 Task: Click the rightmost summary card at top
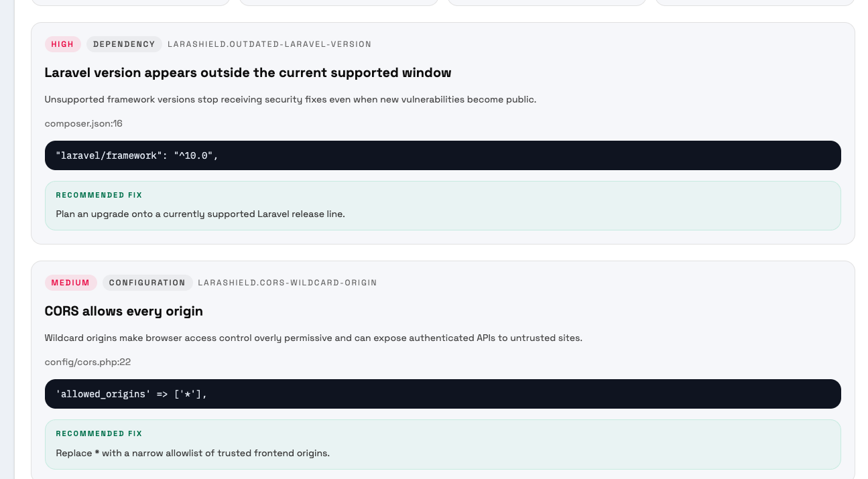pyautogui.click(x=754, y=3)
